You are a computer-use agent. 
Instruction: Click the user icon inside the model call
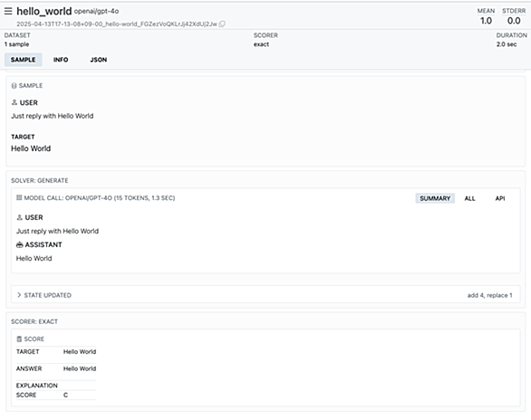click(x=20, y=217)
